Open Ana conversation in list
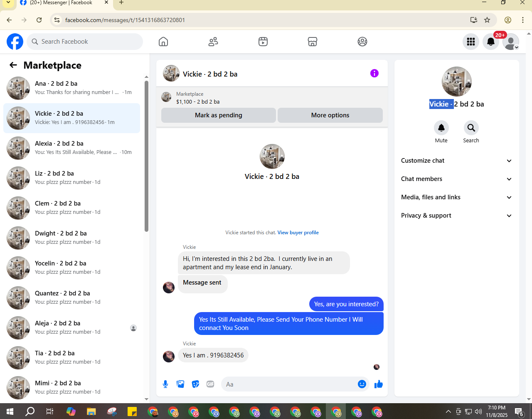 coord(71,88)
